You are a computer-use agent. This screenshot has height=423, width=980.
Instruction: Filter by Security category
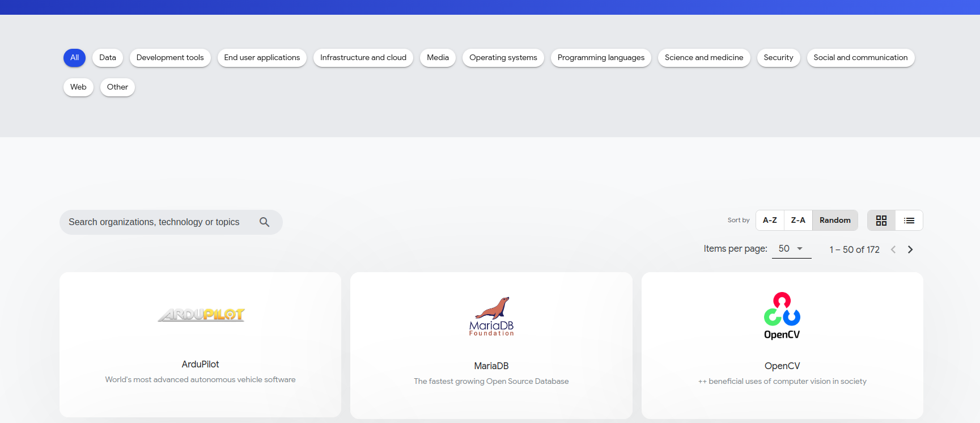[x=778, y=58]
